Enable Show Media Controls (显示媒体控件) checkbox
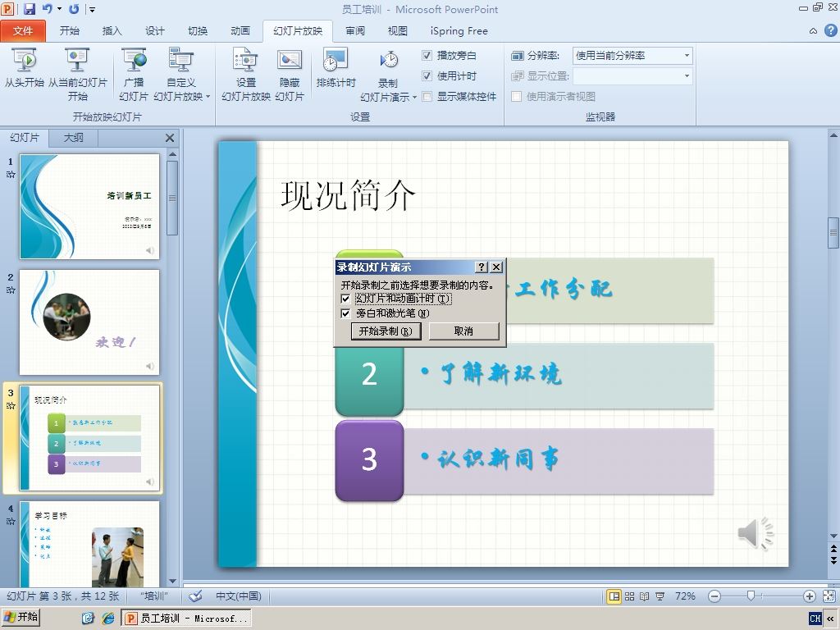Screen dimensions: 840x630 pos(427,97)
